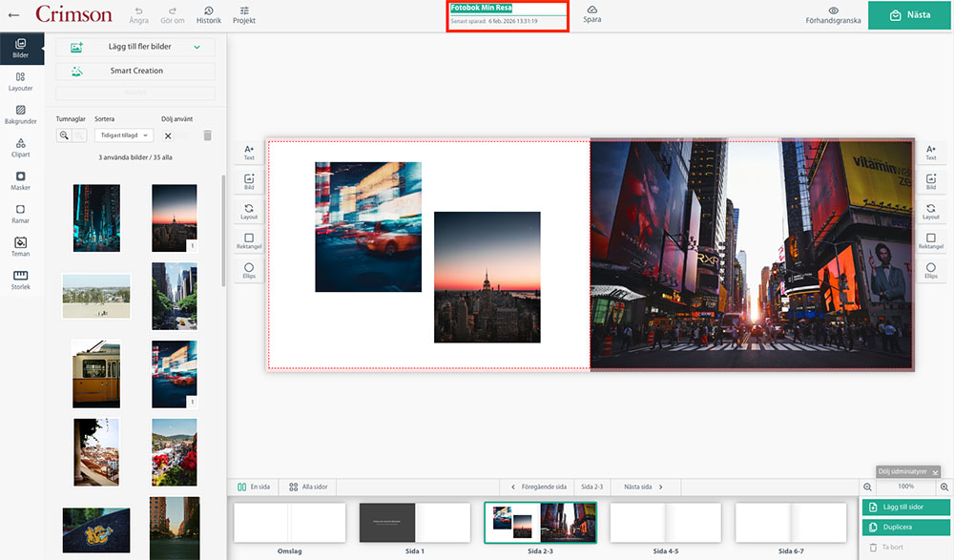The width and height of the screenshot is (954, 560).
Task: Expand the Lägg till fler bilder dropdown
Action: (197, 47)
